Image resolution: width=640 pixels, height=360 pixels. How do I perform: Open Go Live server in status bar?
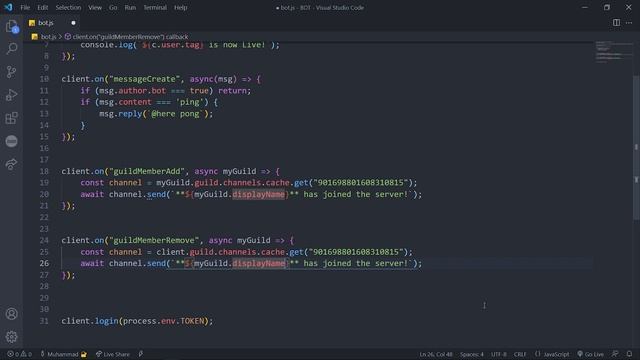[x=590, y=354]
